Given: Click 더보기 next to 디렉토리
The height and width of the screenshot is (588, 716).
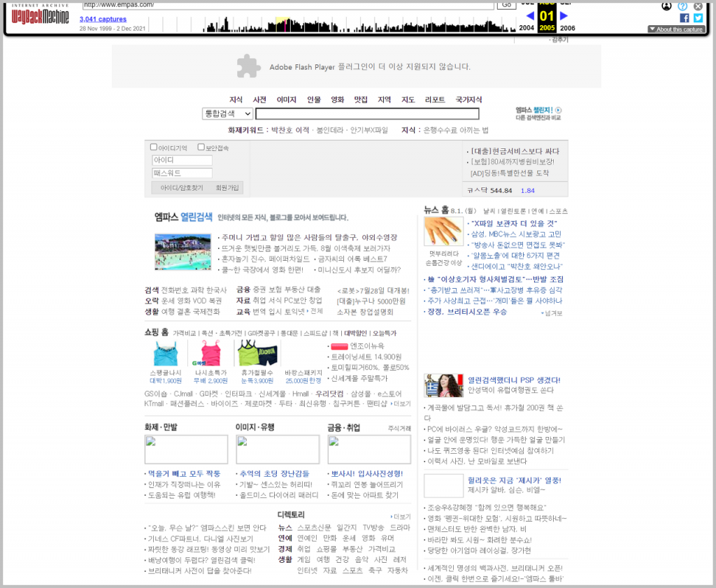Looking at the screenshot, I should coord(401,517).
